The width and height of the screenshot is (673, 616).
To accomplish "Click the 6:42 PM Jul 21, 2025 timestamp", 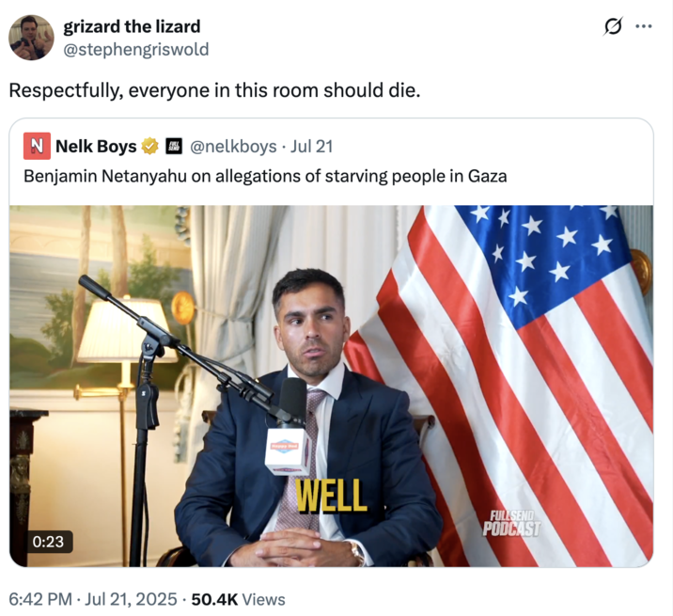I will [90, 599].
